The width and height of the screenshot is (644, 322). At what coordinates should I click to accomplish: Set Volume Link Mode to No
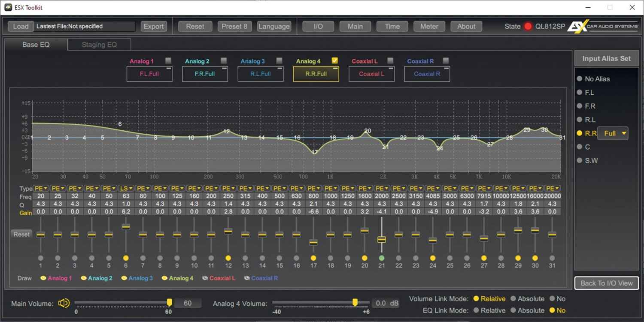(x=552, y=299)
